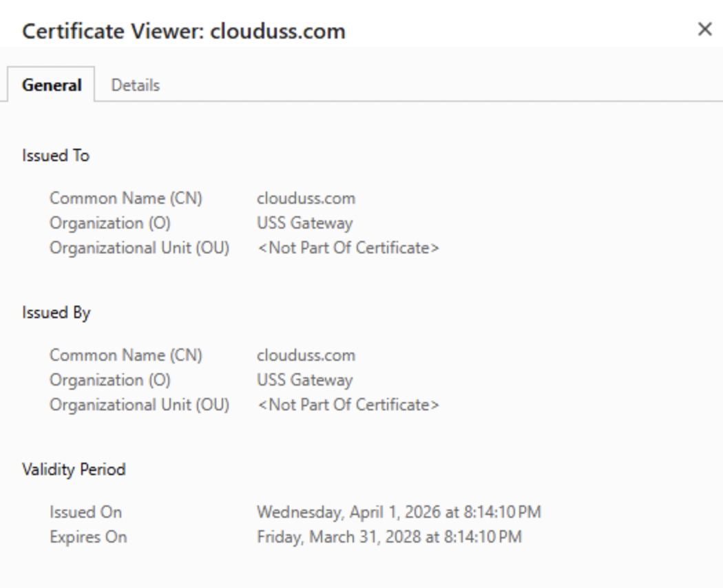The width and height of the screenshot is (723, 588).
Task: Click the Issued On label
Action: [85, 512]
